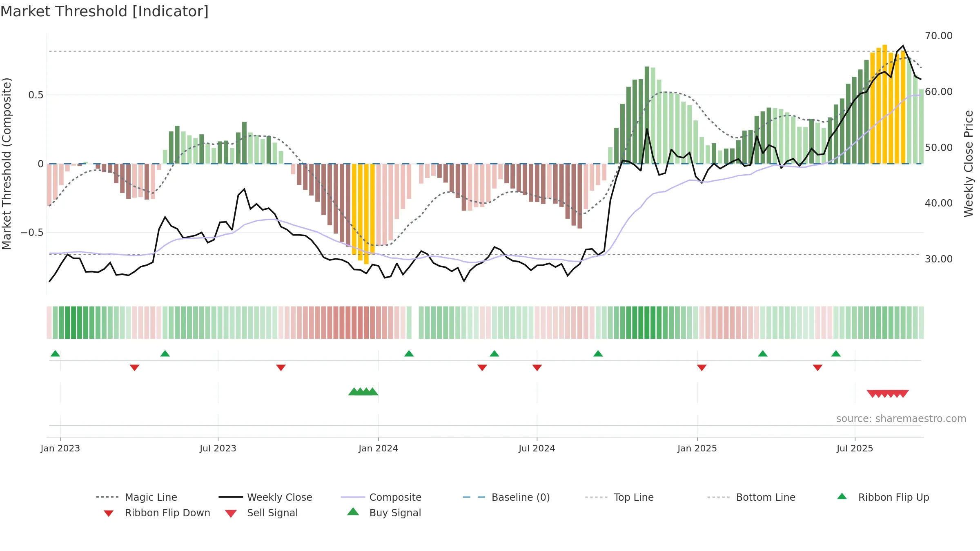This screenshot has width=980, height=551.
Task: Click the 40.00 price axis label
Action: pyautogui.click(x=938, y=203)
